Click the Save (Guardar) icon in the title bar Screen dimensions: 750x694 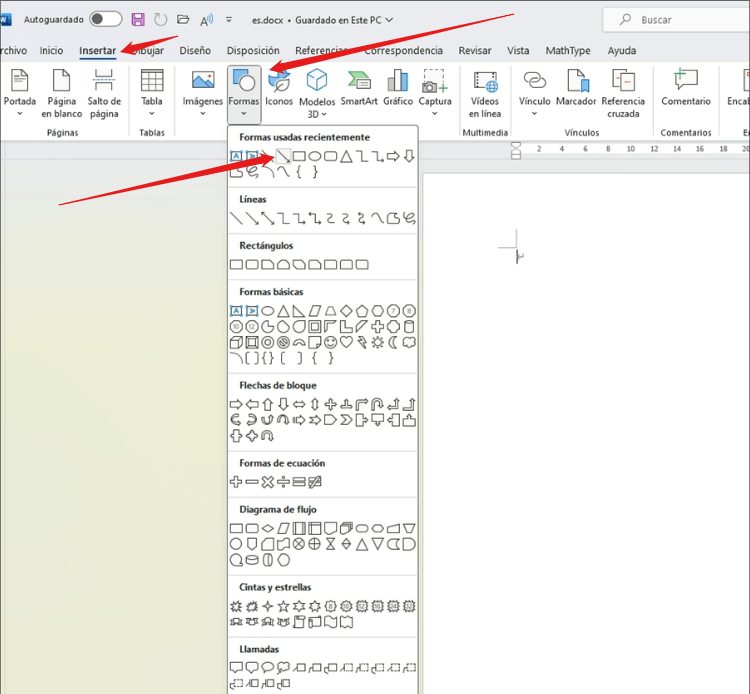click(138, 20)
